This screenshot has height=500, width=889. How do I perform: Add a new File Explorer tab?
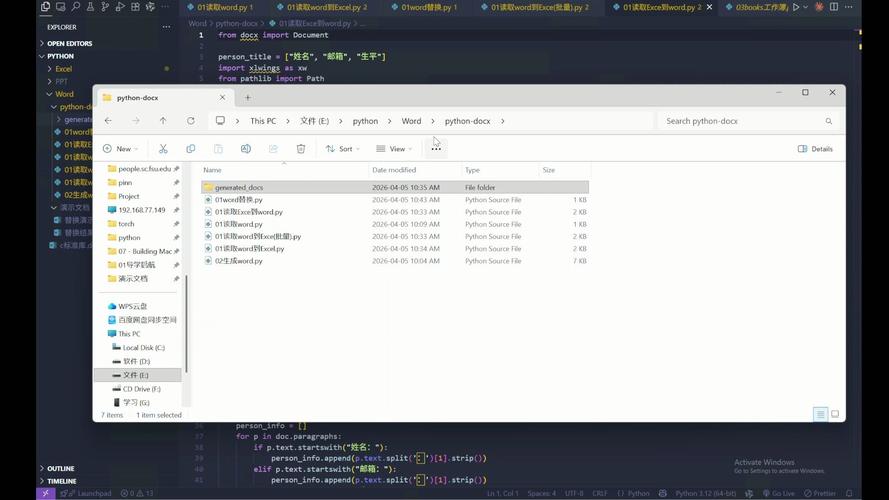coord(248,98)
